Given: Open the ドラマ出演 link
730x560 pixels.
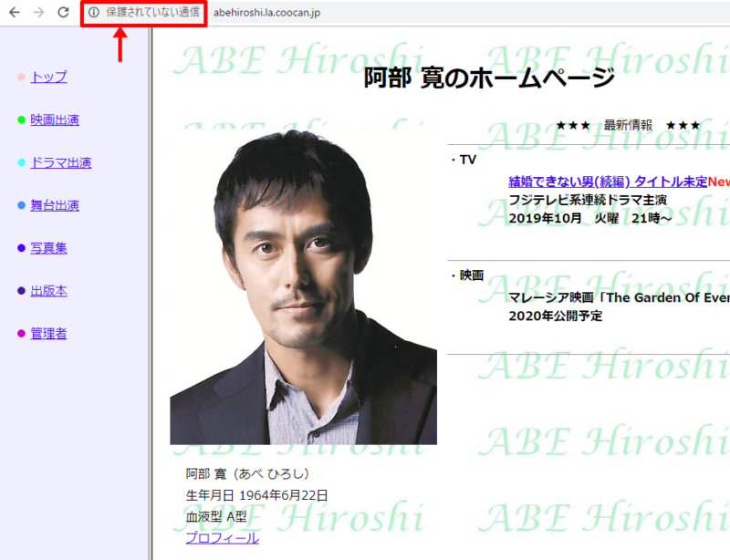Looking at the screenshot, I should (61, 162).
